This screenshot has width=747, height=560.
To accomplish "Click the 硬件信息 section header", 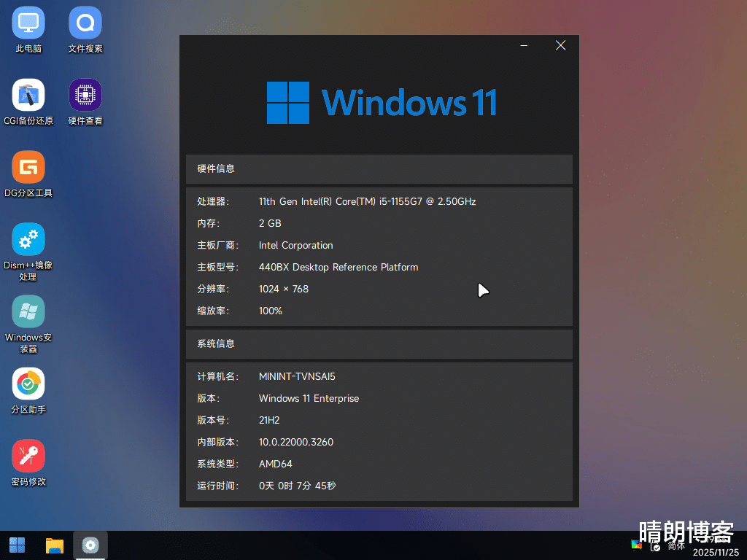I will coord(379,168).
